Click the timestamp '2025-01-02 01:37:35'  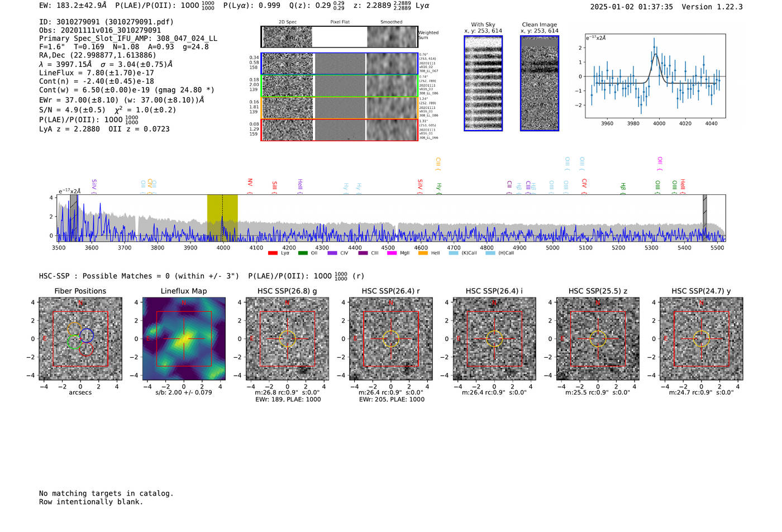[x=631, y=7]
